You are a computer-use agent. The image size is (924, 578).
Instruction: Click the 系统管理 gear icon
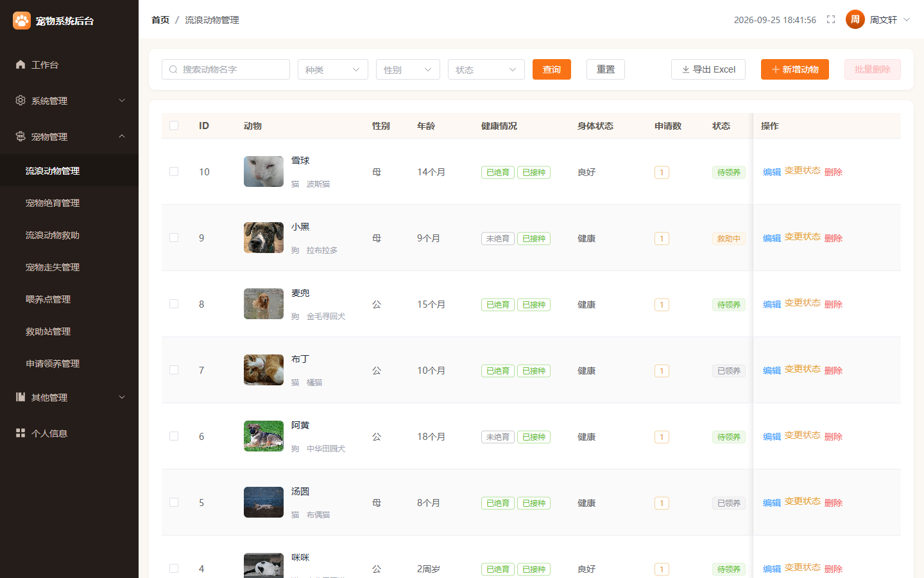(x=21, y=100)
